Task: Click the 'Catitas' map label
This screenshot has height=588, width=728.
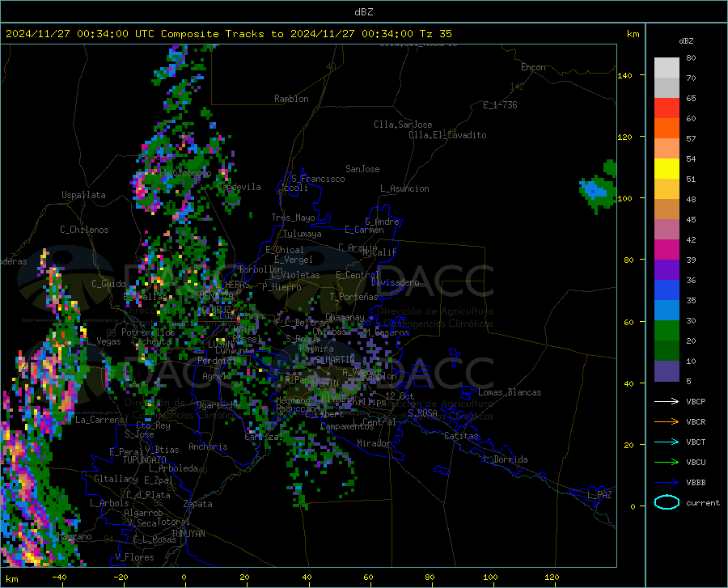Action: tap(461, 436)
